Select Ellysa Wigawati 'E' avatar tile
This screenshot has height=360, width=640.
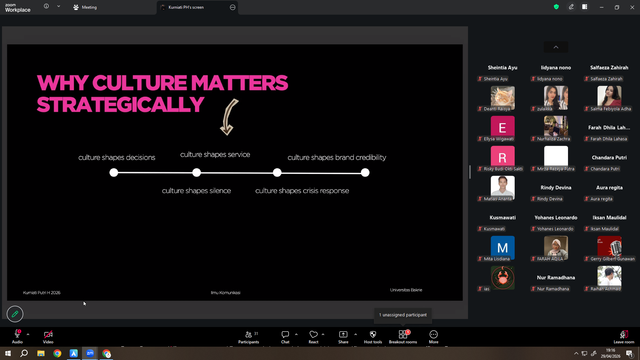tap(502, 127)
